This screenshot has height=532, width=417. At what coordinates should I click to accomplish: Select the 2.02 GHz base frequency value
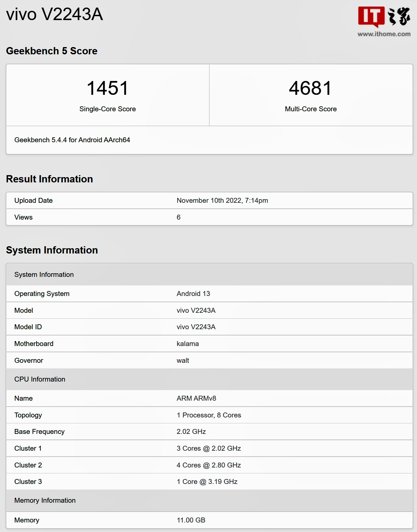click(x=191, y=432)
